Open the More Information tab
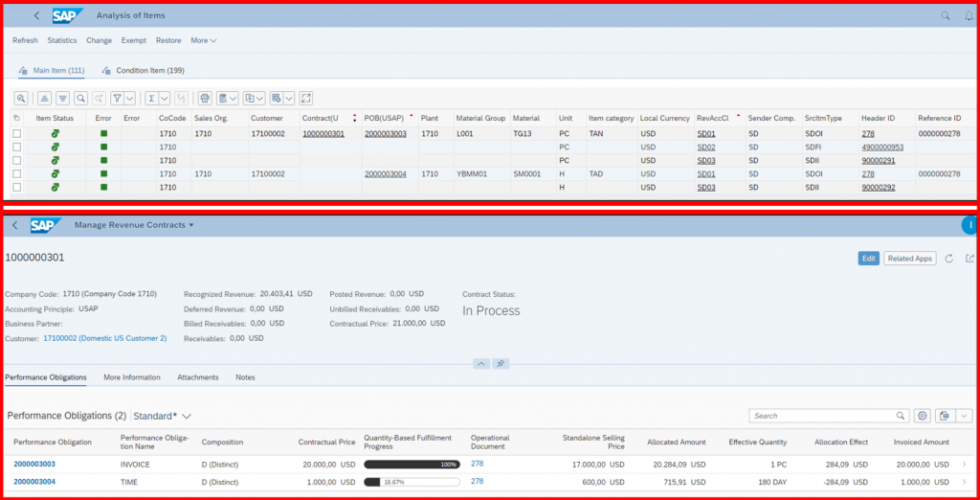 (x=132, y=377)
